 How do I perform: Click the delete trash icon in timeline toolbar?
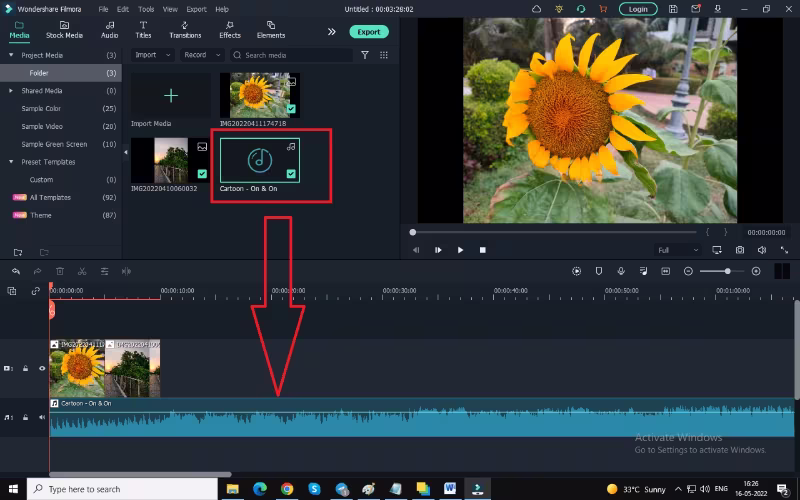click(x=60, y=271)
